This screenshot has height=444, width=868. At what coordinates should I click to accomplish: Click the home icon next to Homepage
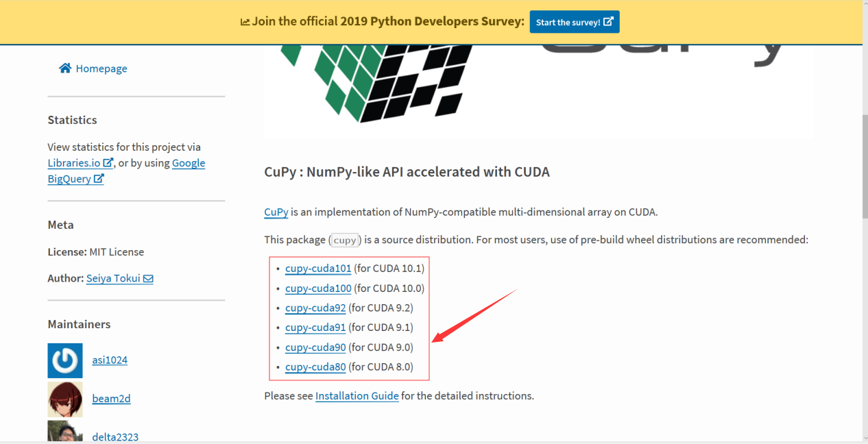(65, 68)
